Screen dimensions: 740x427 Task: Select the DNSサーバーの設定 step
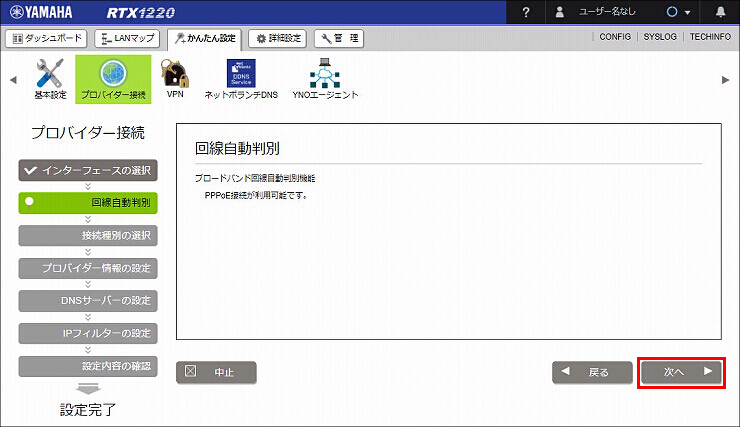tap(88, 301)
